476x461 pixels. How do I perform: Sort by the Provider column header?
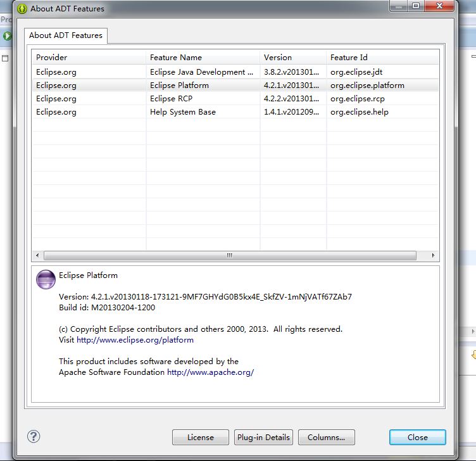pyautogui.click(x=89, y=58)
